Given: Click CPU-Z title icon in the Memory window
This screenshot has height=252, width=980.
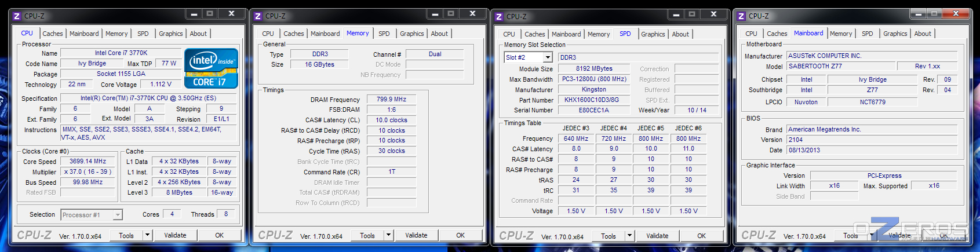Looking at the screenshot, I should tap(258, 16).
